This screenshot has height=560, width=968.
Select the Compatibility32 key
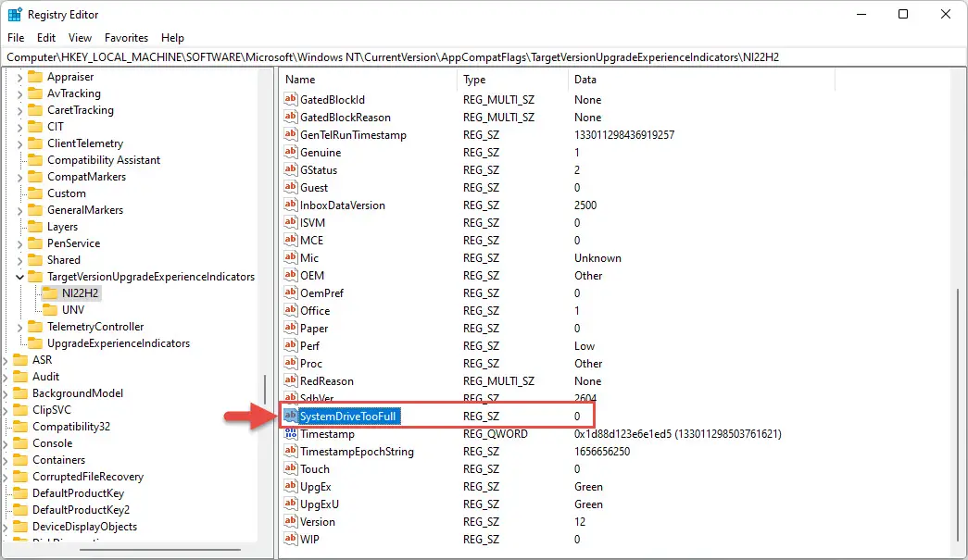71,426
